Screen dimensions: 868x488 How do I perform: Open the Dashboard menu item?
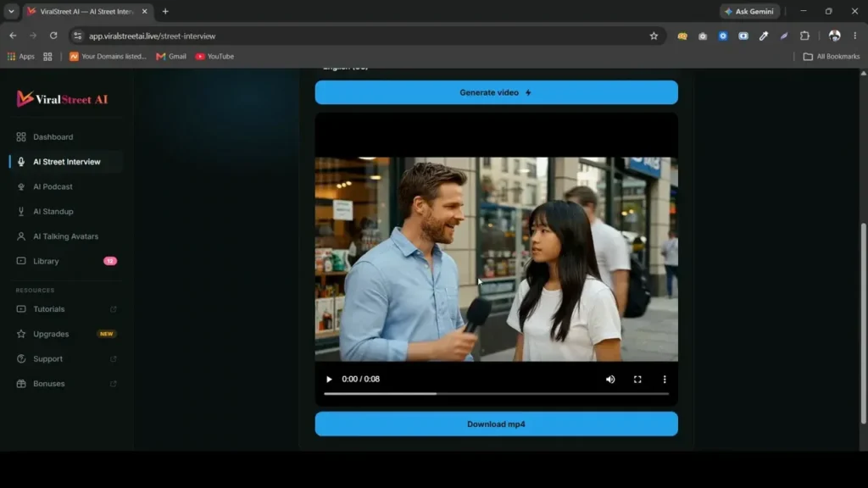pyautogui.click(x=65, y=136)
